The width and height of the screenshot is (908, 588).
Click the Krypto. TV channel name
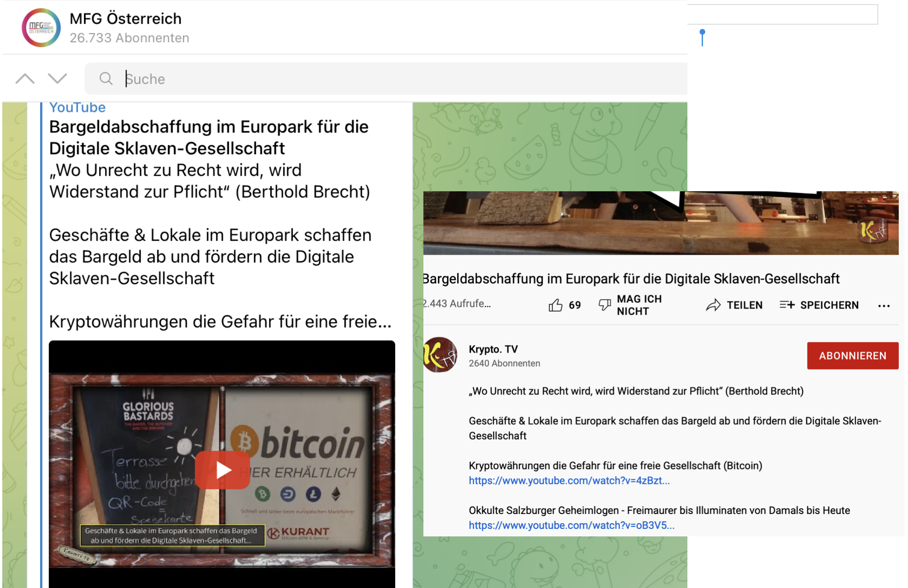(x=493, y=349)
